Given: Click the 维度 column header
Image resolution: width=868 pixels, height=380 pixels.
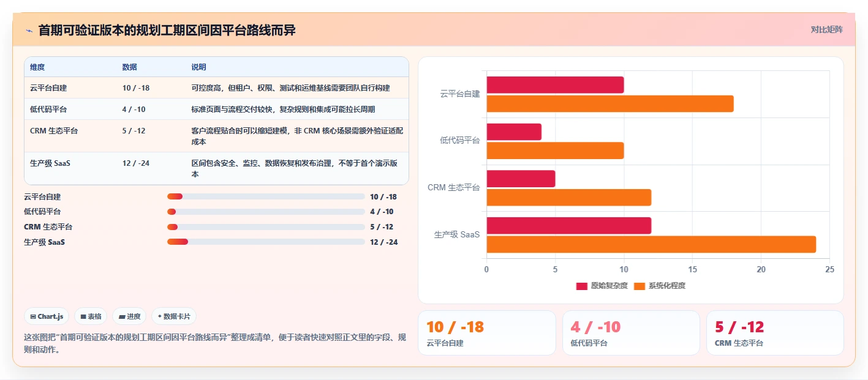Looking at the screenshot, I should pos(37,67).
